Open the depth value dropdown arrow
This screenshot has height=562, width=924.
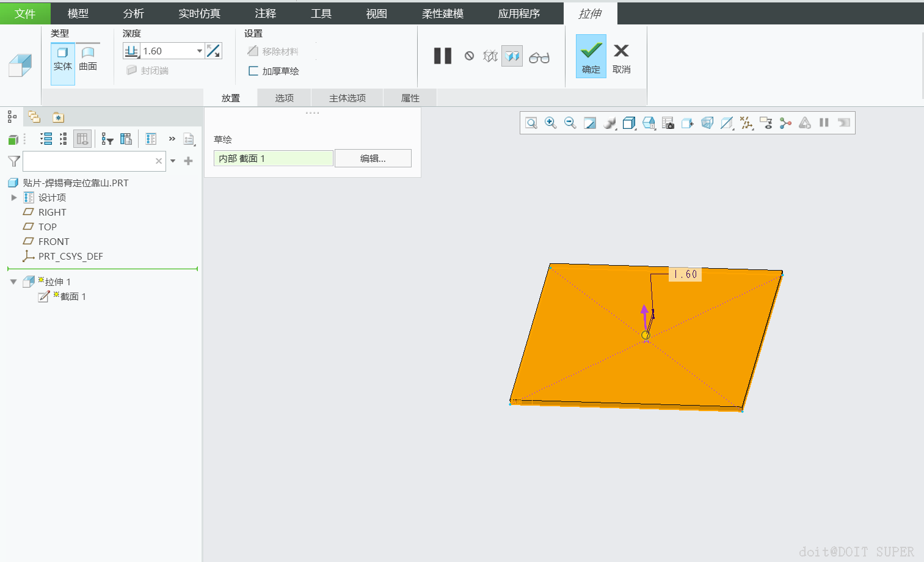pos(199,51)
